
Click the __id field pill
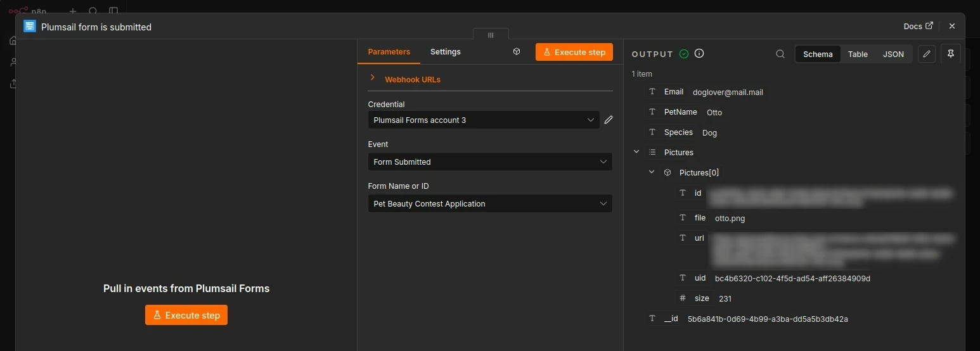[x=663, y=319]
